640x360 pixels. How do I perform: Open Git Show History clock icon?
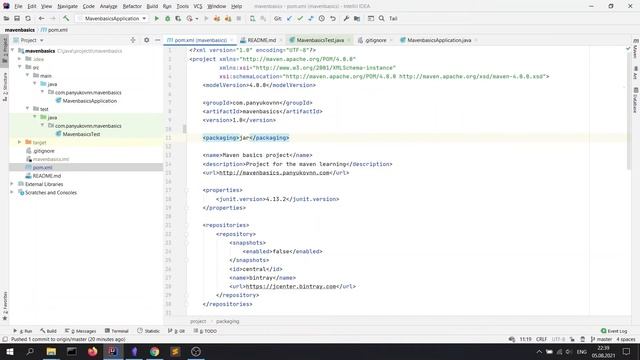point(322,18)
